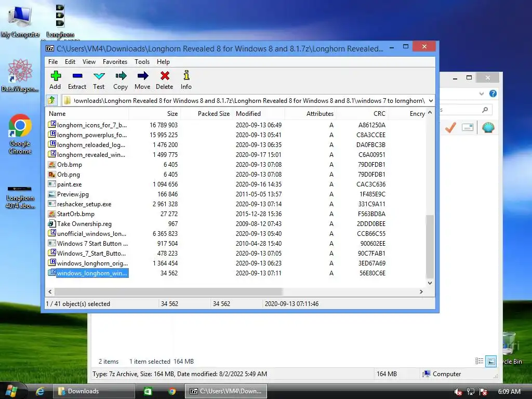The width and height of the screenshot is (532, 399).
Task: Click horizontal scrollbar left arrow
Action: click(x=50, y=291)
